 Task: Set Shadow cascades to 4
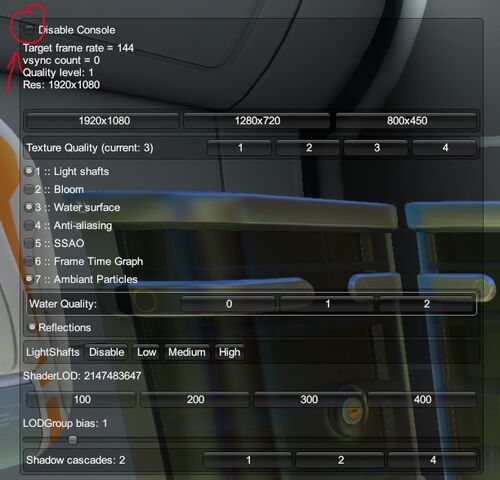432,460
